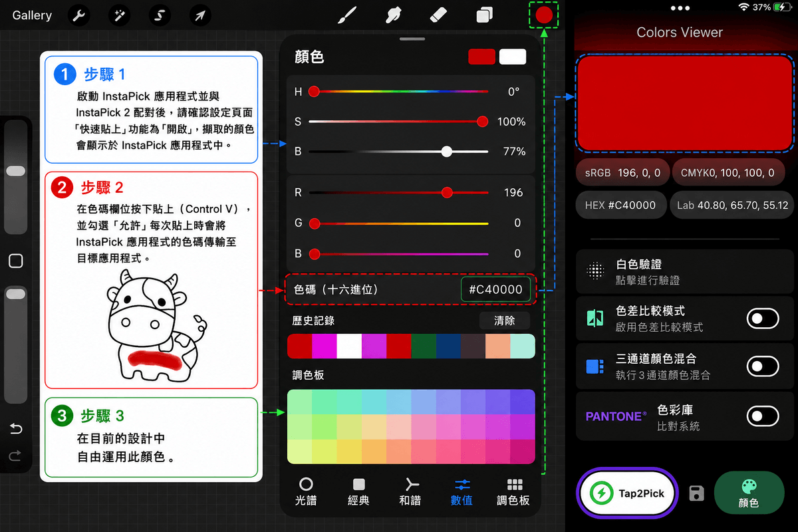The image size is (798, 532).
Task: Tap the Undo arrow in sidebar
Action: coord(15,429)
